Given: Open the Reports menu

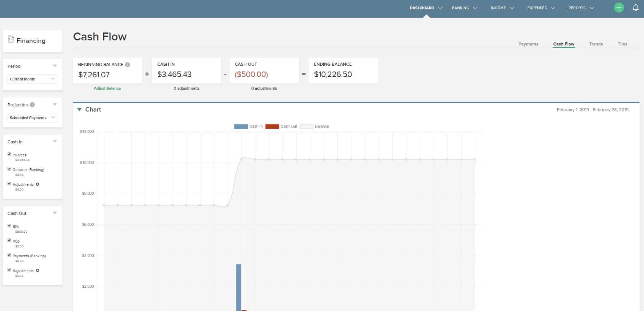Looking at the screenshot, I should [581, 8].
